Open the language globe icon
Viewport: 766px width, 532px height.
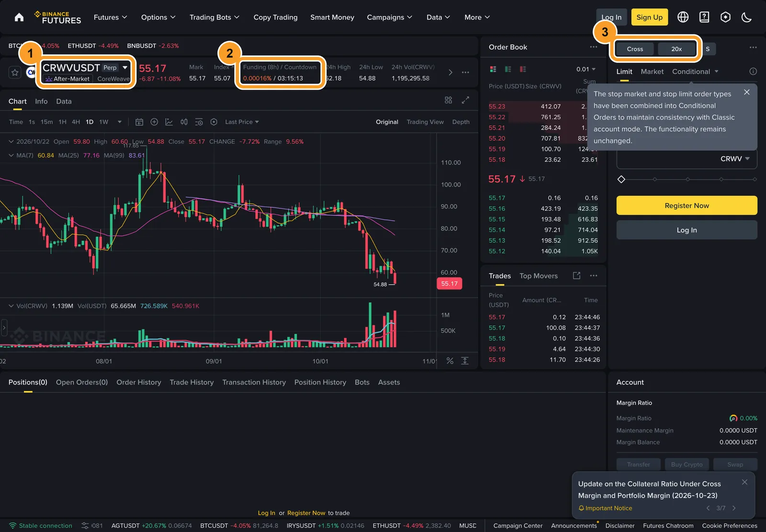pyautogui.click(x=683, y=17)
